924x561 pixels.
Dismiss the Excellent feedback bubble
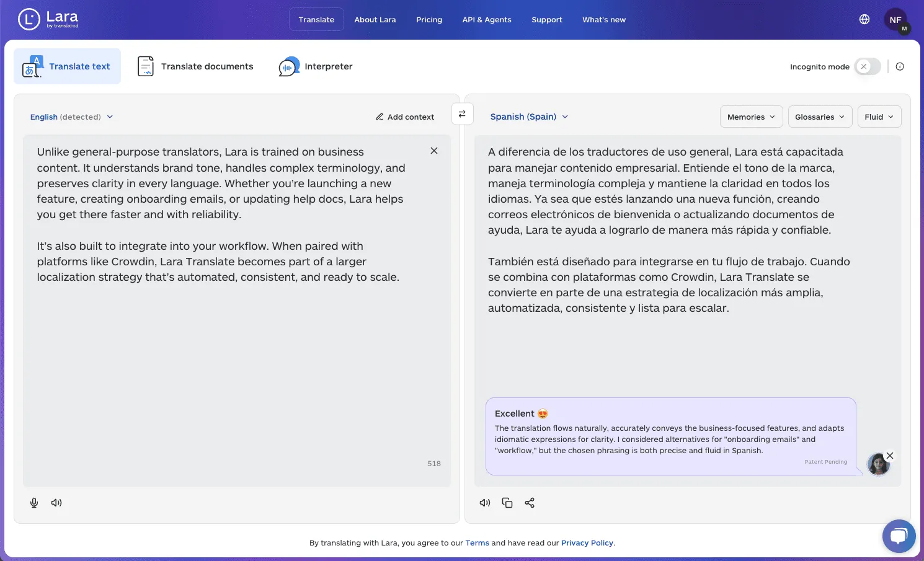point(890,456)
